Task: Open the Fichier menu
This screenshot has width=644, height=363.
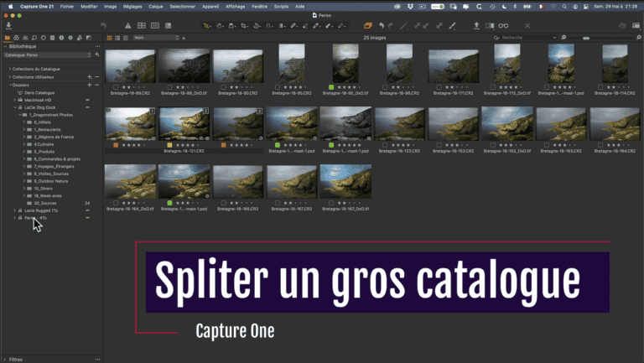Action: (67, 7)
